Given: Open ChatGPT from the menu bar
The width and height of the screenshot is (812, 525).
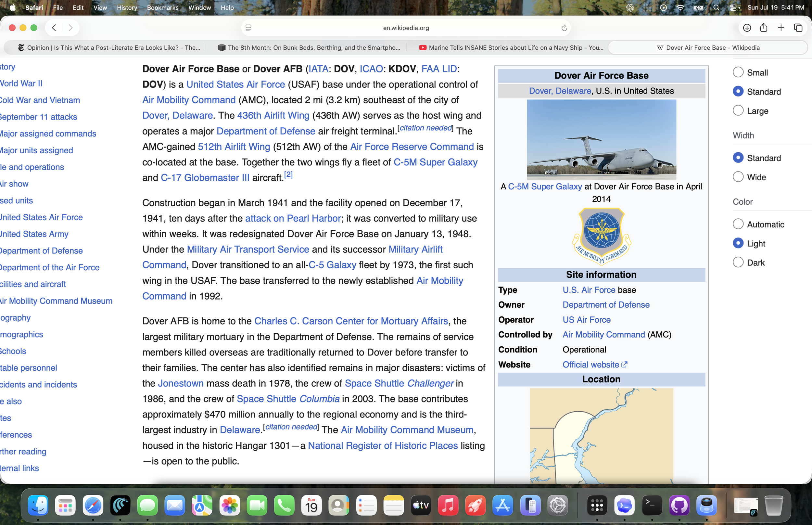Looking at the screenshot, I should pyautogui.click(x=630, y=7).
